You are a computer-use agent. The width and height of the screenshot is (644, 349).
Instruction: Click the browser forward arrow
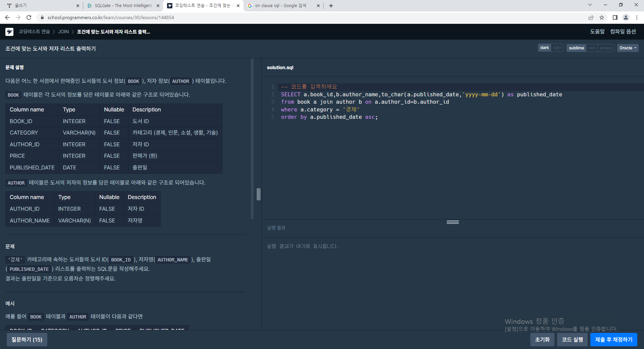(x=18, y=17)
